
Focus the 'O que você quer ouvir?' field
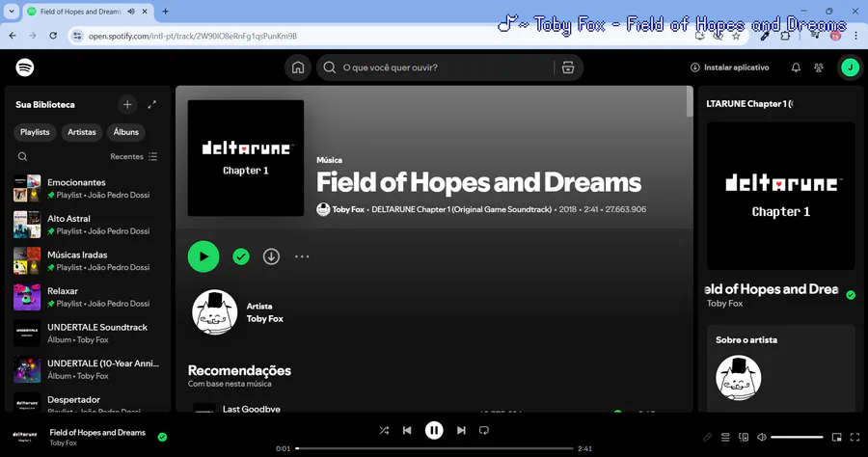[445, 67]
